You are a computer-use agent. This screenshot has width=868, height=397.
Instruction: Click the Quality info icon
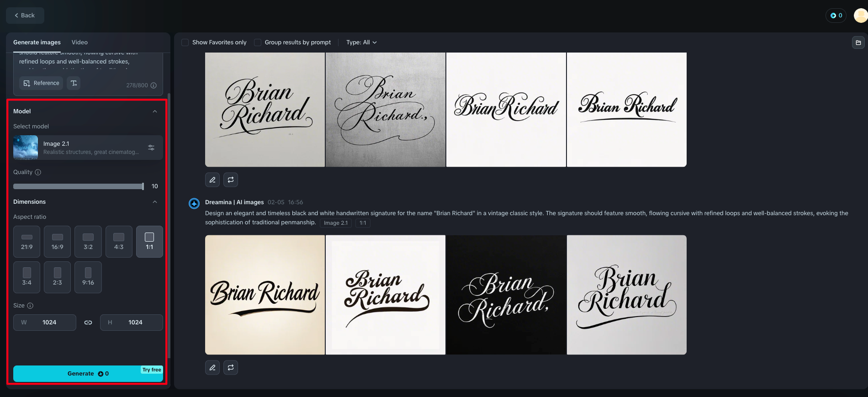pyautogui.click(x=38, y=172)
